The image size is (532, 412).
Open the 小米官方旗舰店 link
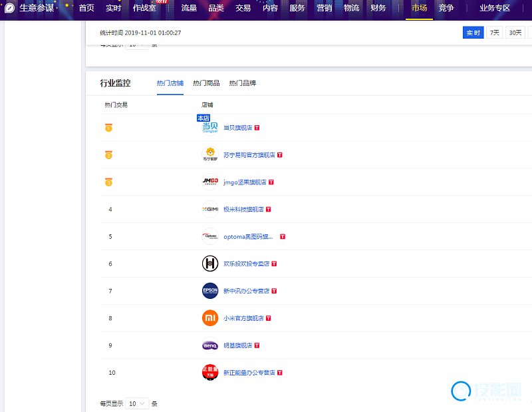[243, 318]
